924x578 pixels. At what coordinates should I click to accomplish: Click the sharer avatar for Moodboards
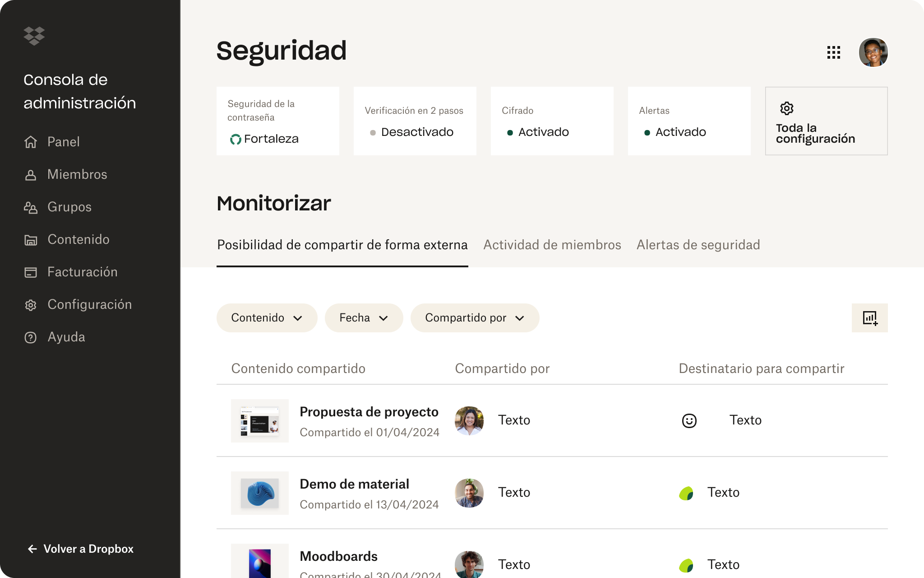(x=469, y=564)
